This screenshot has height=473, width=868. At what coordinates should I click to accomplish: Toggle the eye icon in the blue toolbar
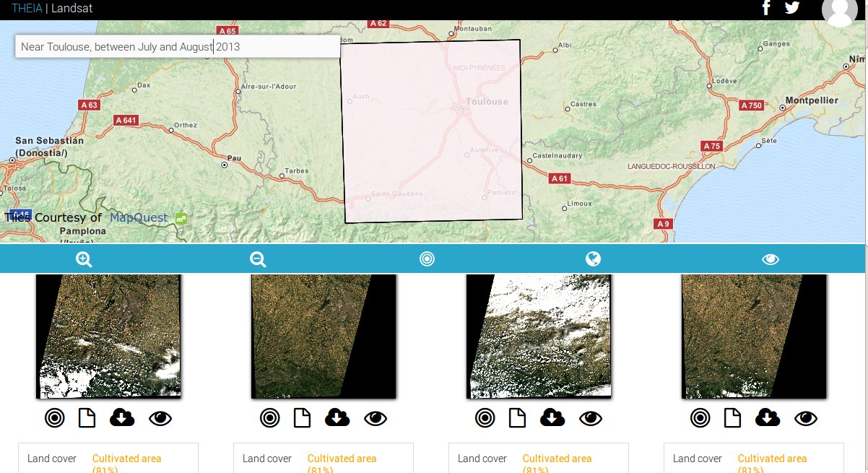tap(771, 259)
